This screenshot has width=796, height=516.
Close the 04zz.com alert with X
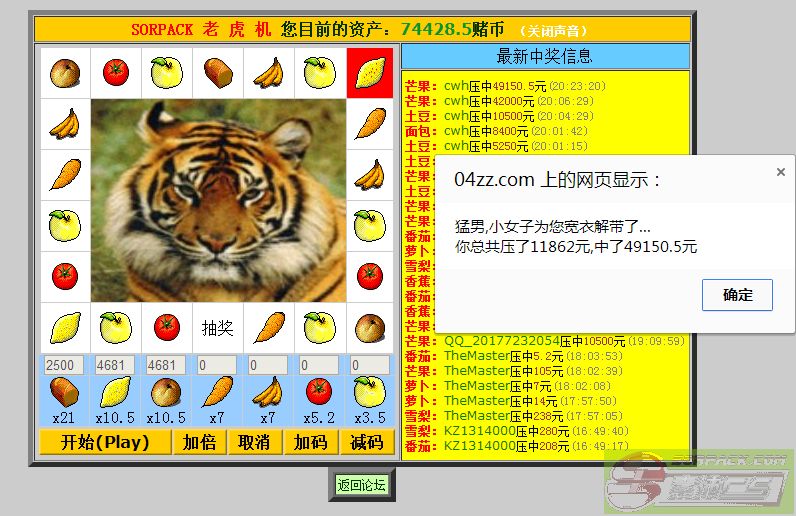pos(781,172)
